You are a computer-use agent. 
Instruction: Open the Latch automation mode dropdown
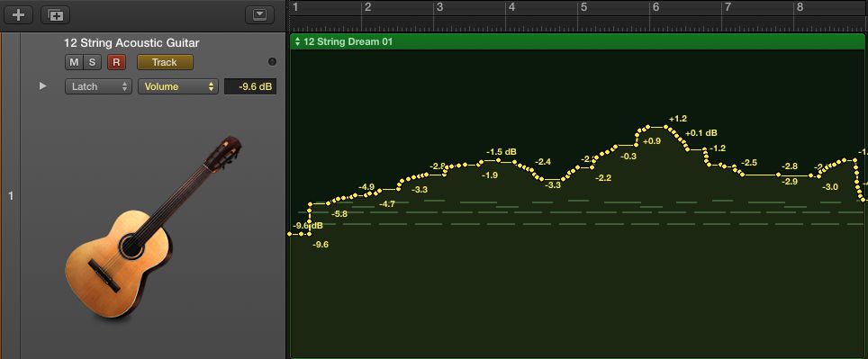pos(98,86)
